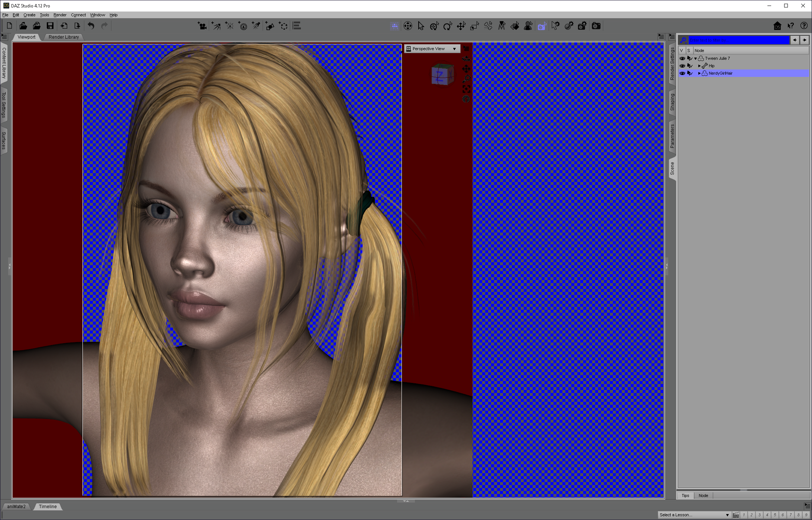Click the Create New Camera icon
Viewport: 812px width, 520px height.
click(202, 26)
